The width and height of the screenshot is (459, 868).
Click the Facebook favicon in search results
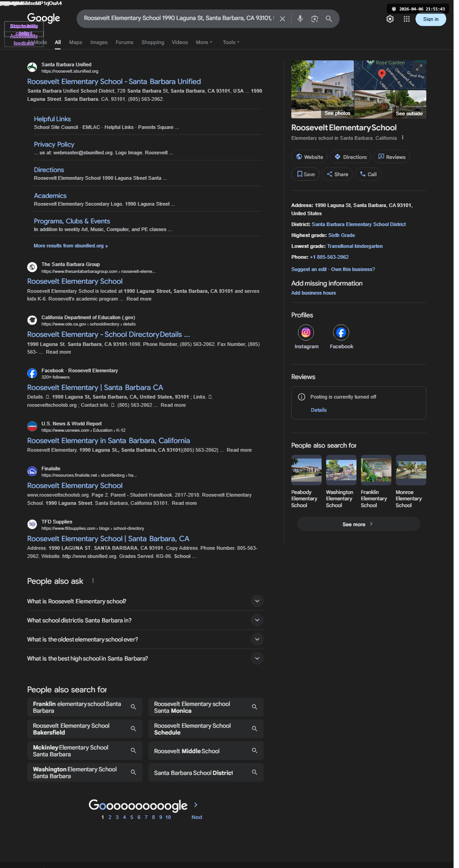[32, 373]
